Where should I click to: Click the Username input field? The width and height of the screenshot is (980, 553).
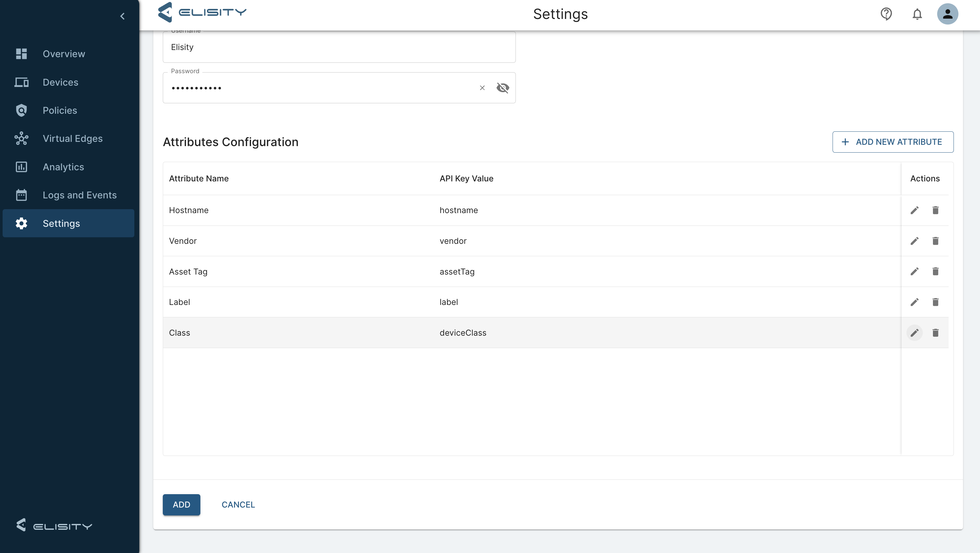[339, 47]
